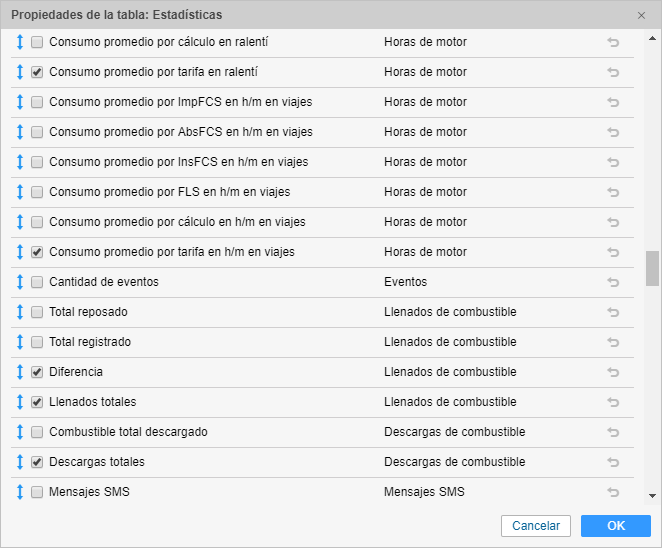Disable Consumo promedio por tarifa en ralentí

(x=37, y=72)
